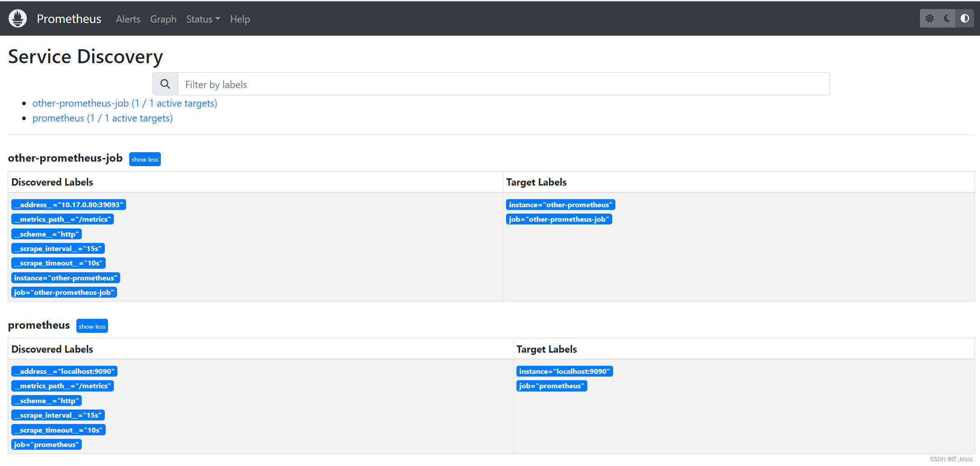The image size is (980, 466).
Task: Click prometheus job Target Labels header
Action: 547,349
